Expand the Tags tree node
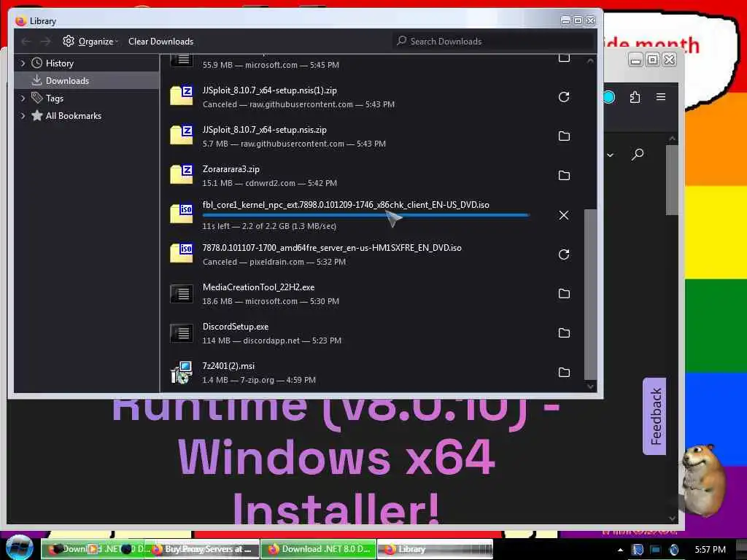Image resolution: width=747 pixels, height=560 pixels. [x=23, y=98]
